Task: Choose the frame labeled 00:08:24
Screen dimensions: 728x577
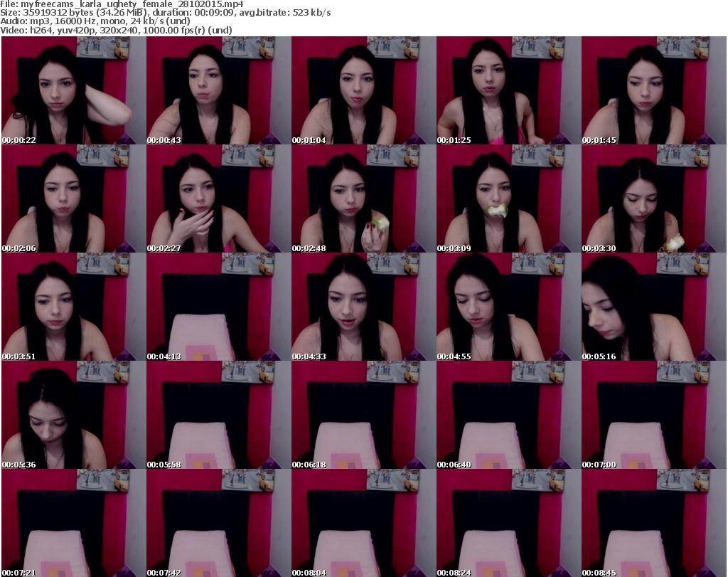Action: click(x=509, y=523)
